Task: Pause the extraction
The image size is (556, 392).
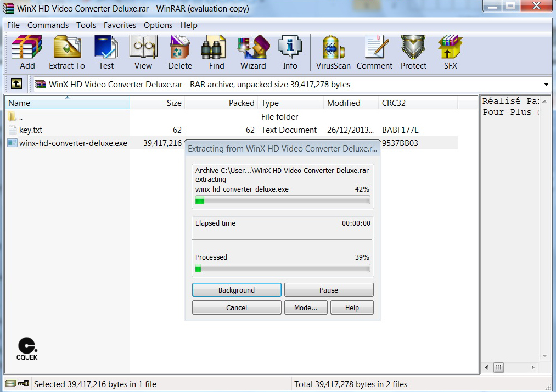Action: pyautogui.click(x=329, y=290)
